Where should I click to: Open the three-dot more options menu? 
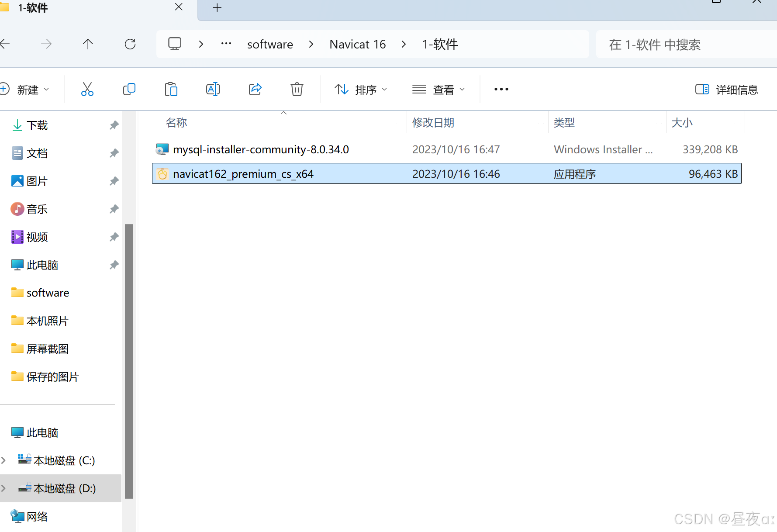tap(501, 90)
